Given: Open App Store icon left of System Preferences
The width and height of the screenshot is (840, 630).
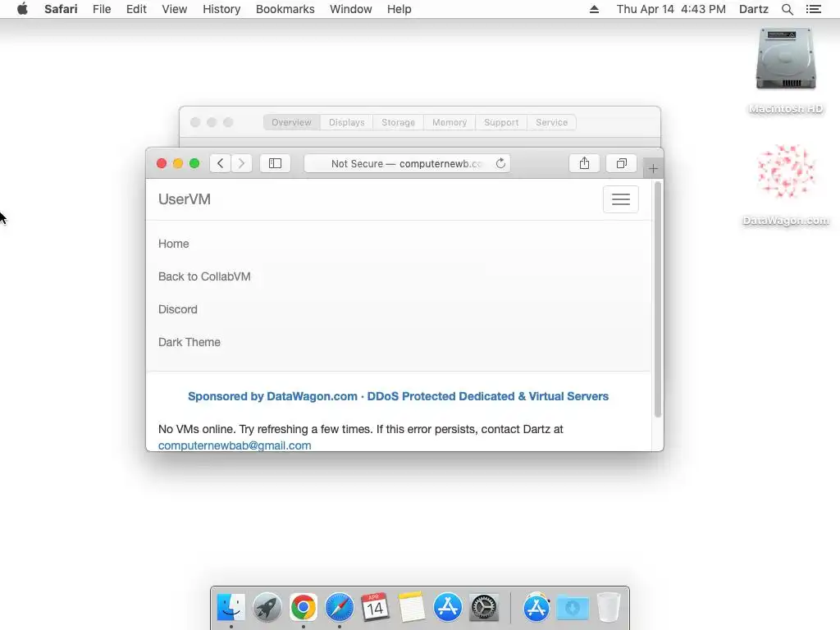Looking at the screenshot, I should (x=447, y=608).
